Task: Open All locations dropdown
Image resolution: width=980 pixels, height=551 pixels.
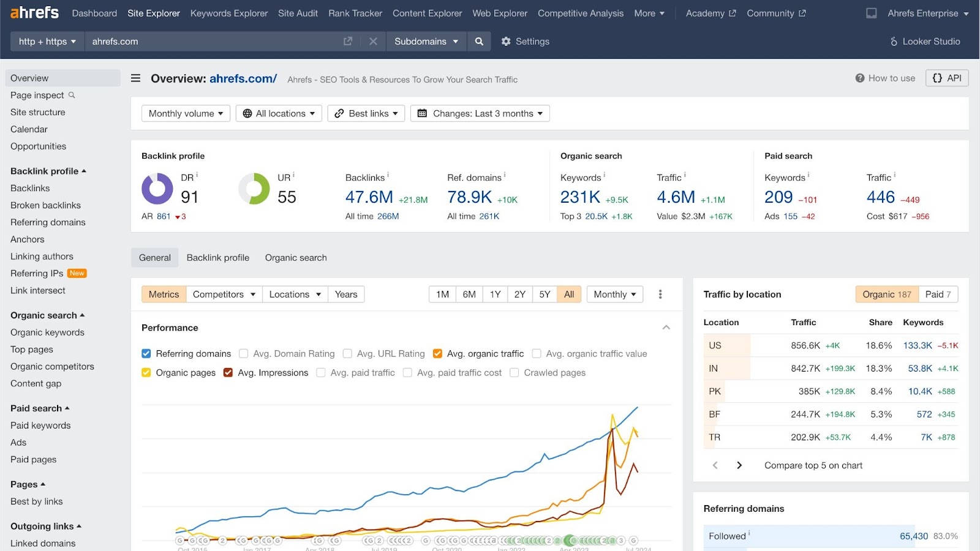Action: click(279, 113)
